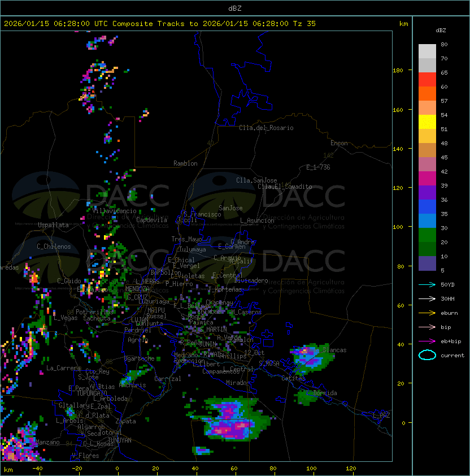Click the 'Potrerillos' map label
470x476 pixels.
(x=94, y=312)
